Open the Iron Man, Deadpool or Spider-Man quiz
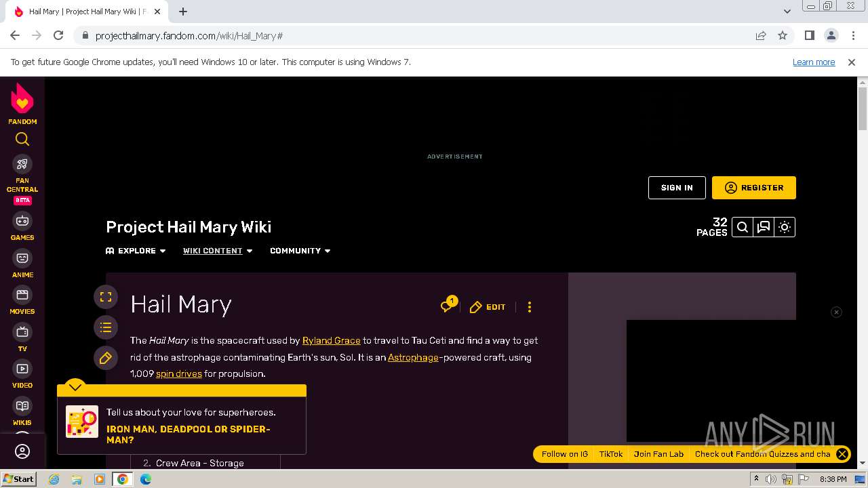The height and width of the screenshot is (488, 868). tap(189, 434)
